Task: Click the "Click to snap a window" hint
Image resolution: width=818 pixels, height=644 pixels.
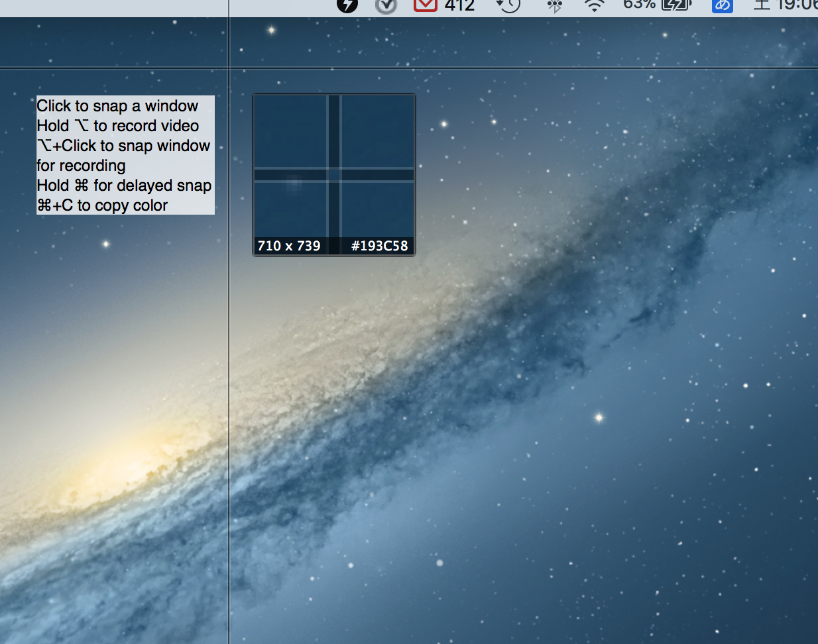Action: (x=117, y=106)
